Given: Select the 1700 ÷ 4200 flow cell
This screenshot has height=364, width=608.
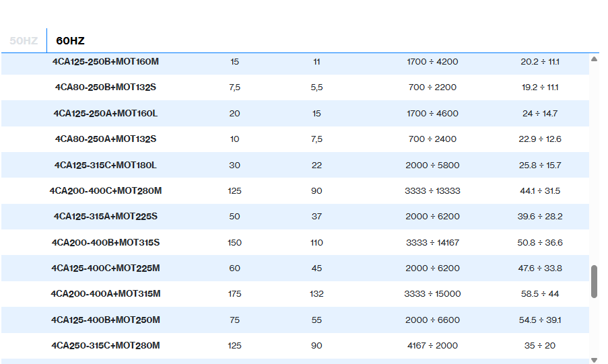Looking at the screenshot, I should click(x=432, y=62).
